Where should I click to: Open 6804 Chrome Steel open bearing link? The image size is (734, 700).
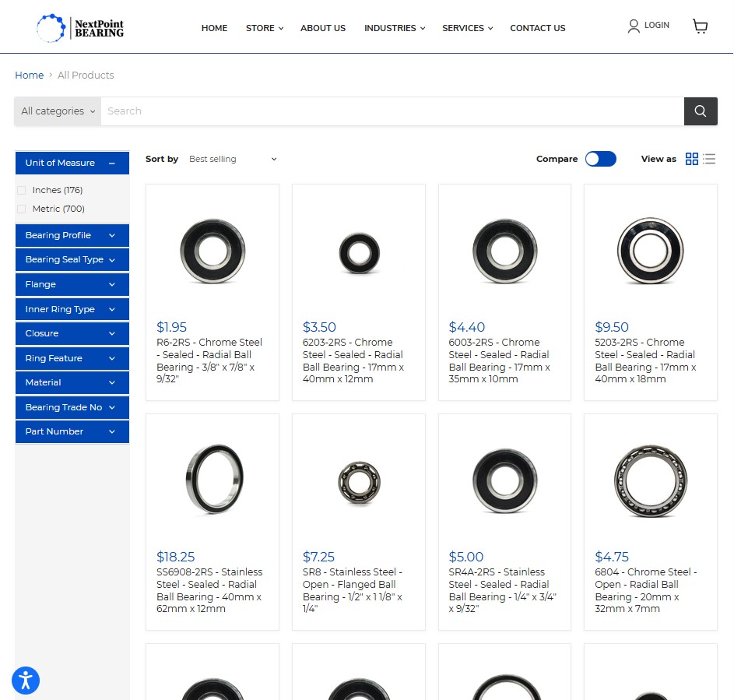pyautogui.click(x=646, y=590)
